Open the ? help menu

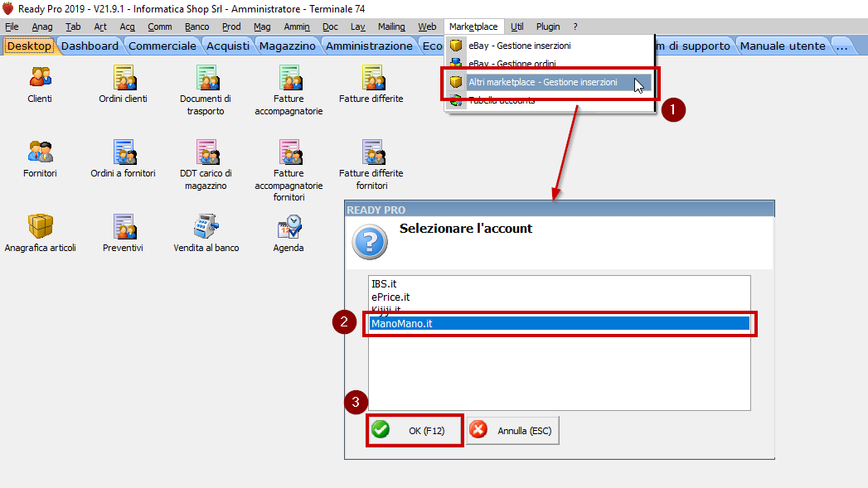point(575,27)
